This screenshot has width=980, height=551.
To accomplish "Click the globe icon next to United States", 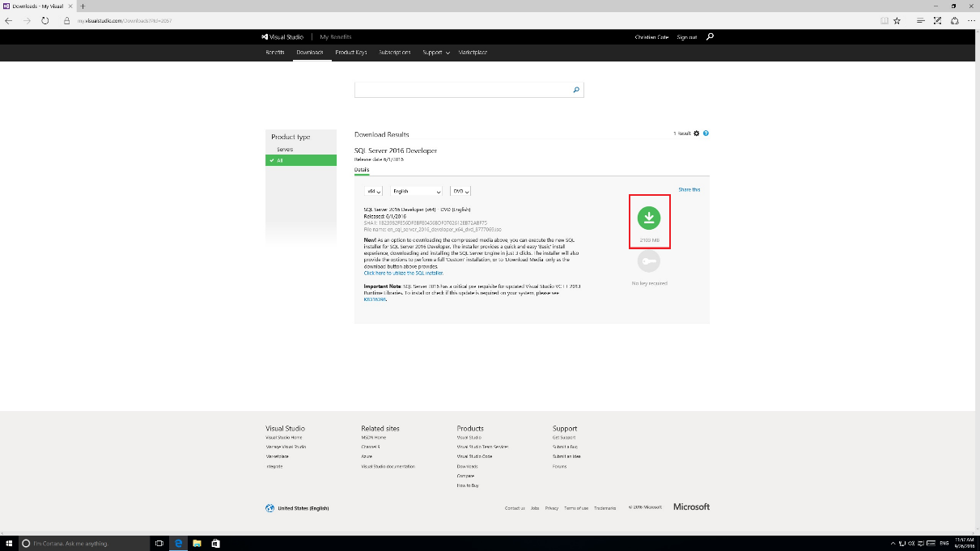I will [269, 508].
